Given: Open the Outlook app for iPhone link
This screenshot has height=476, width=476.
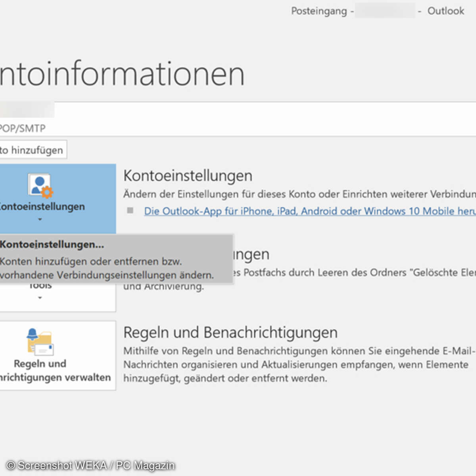Looking at the screenshot, I should tap(309, 211).
